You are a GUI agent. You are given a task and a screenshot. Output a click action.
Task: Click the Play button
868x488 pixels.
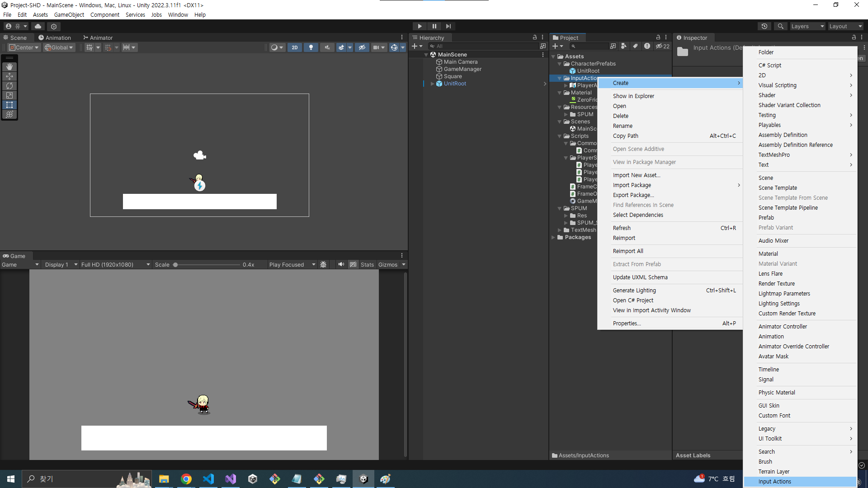point(420,26)
